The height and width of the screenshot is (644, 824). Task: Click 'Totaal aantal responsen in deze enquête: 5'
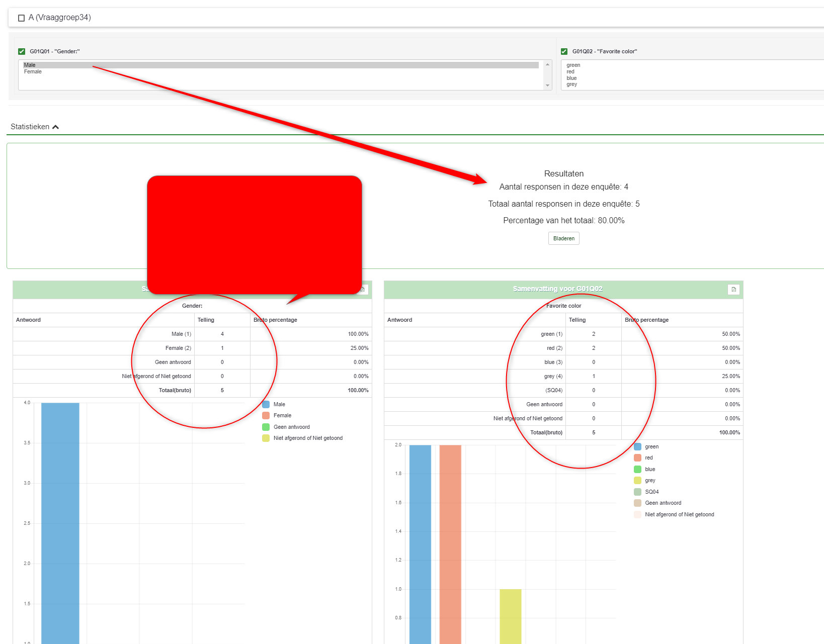pos(564,204)
